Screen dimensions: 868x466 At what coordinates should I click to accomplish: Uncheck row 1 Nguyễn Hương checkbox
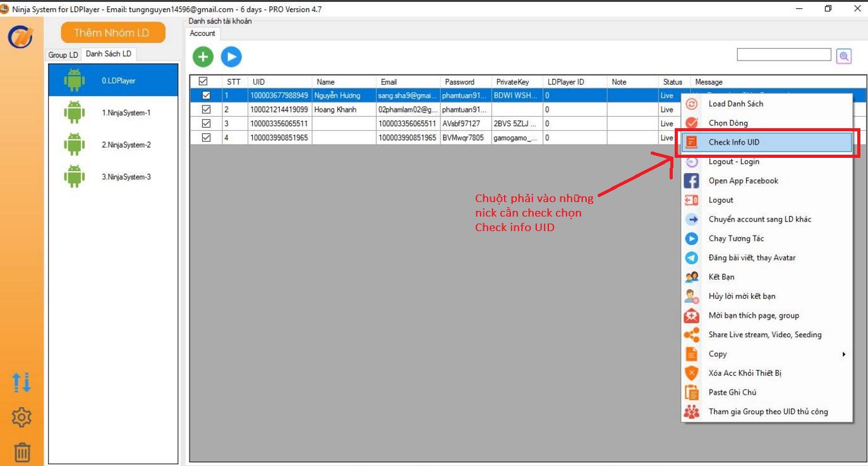206,95
